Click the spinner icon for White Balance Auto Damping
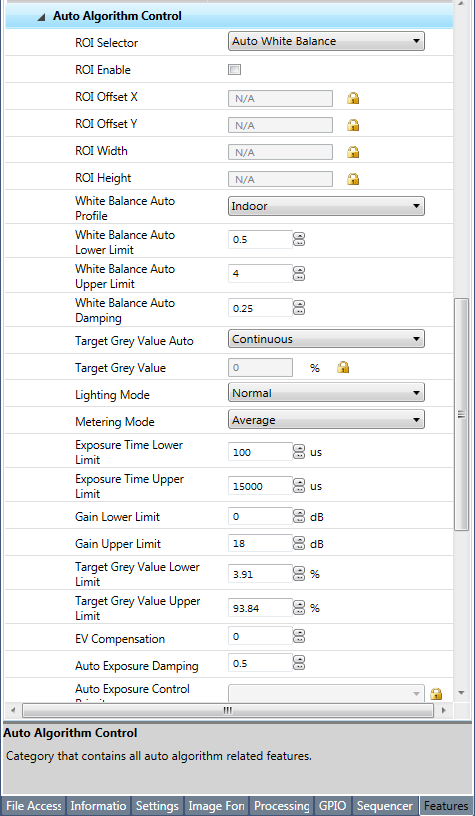Image resolution: width=475 pixels, height=816 pixels. [x=299, y=308]
